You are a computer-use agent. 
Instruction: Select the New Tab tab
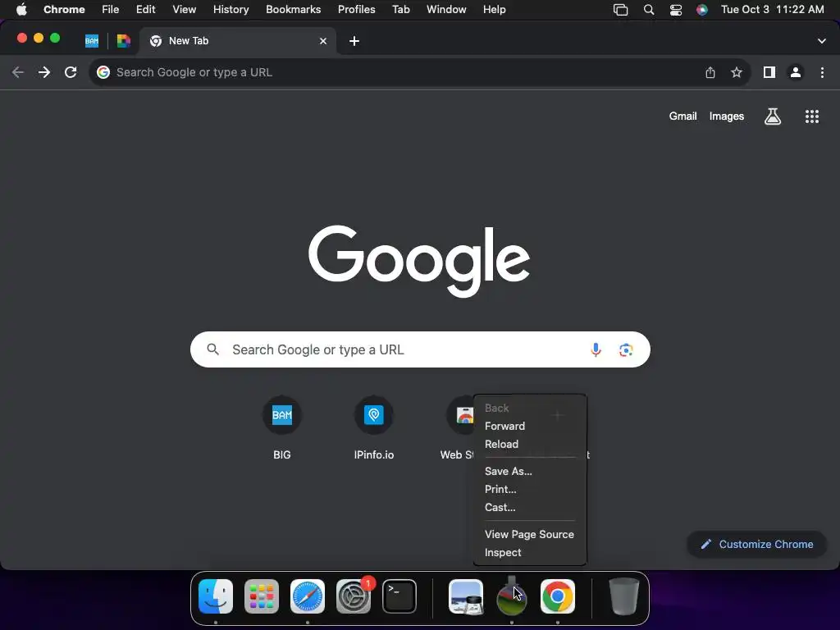(x=237, y=41)
